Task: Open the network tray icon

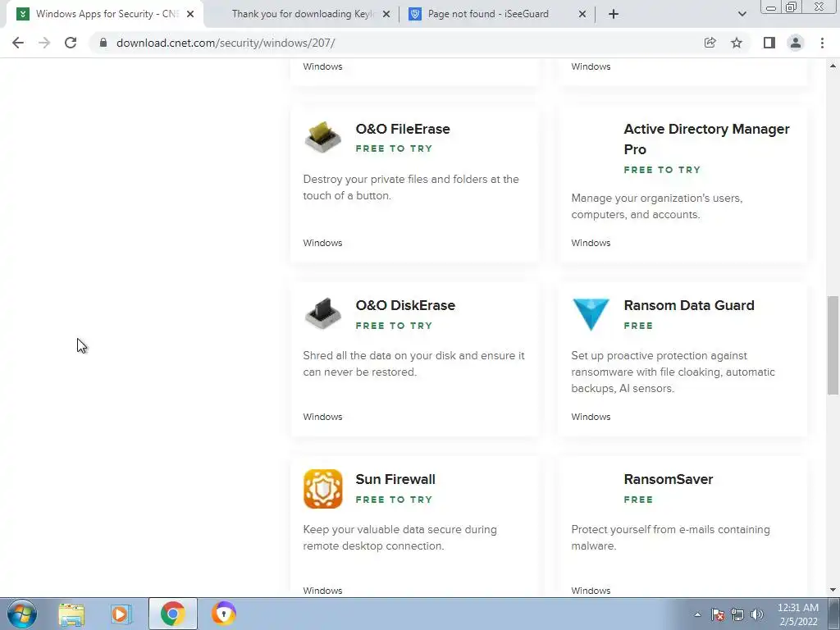Action: [737, 614]
